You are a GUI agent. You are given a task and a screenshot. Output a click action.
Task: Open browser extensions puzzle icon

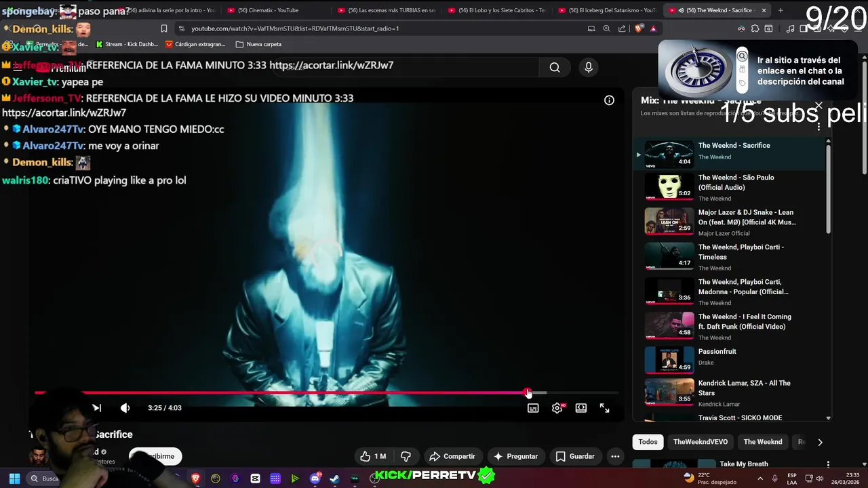[x=755, y=28]
